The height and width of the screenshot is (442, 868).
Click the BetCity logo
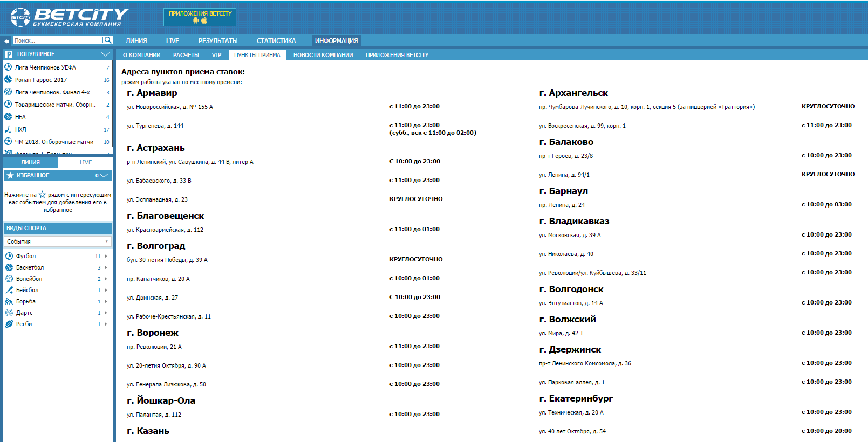[x=69, y=17]
